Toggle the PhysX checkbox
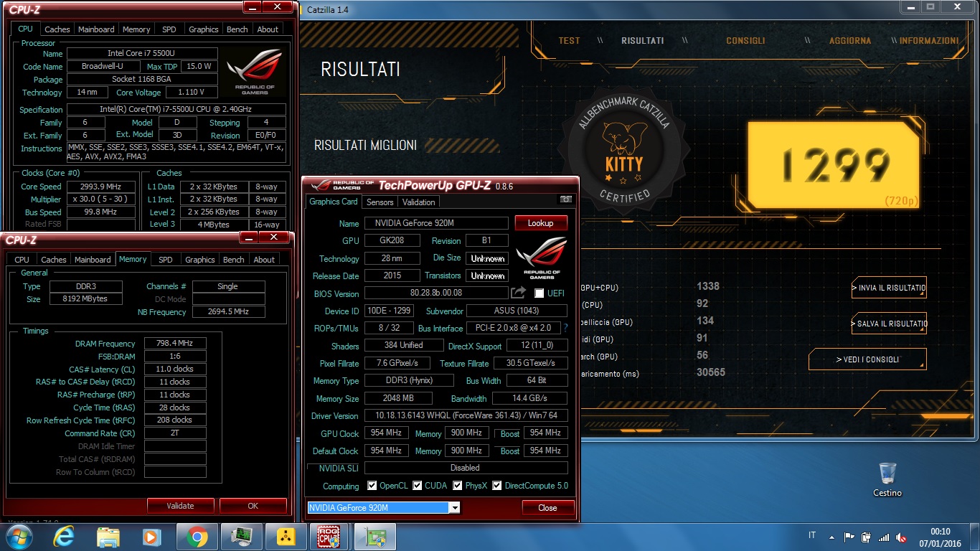This screenshot has width=980, height=551. (x=458, y=486)
